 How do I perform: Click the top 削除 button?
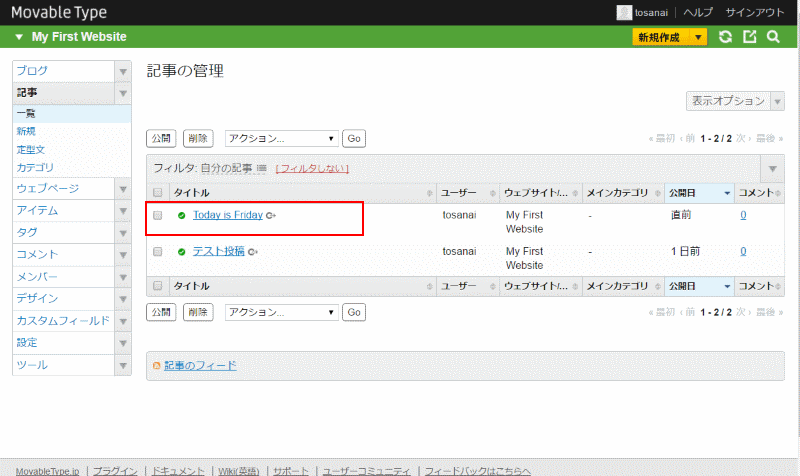(198, 138)
